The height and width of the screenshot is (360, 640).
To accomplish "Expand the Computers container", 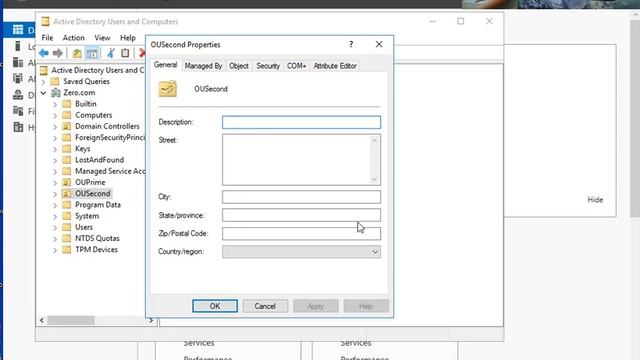I will pyautogui.click(x=55, y=116).
